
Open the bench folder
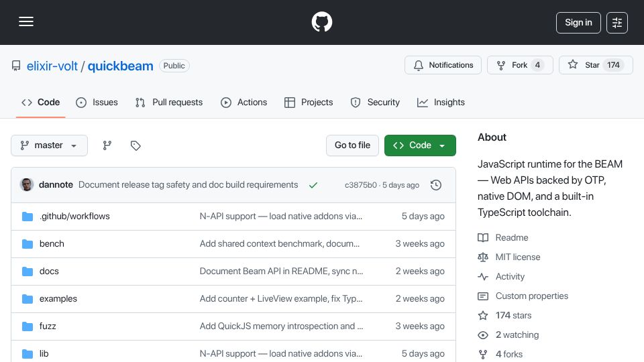click(x=52, y=244)
